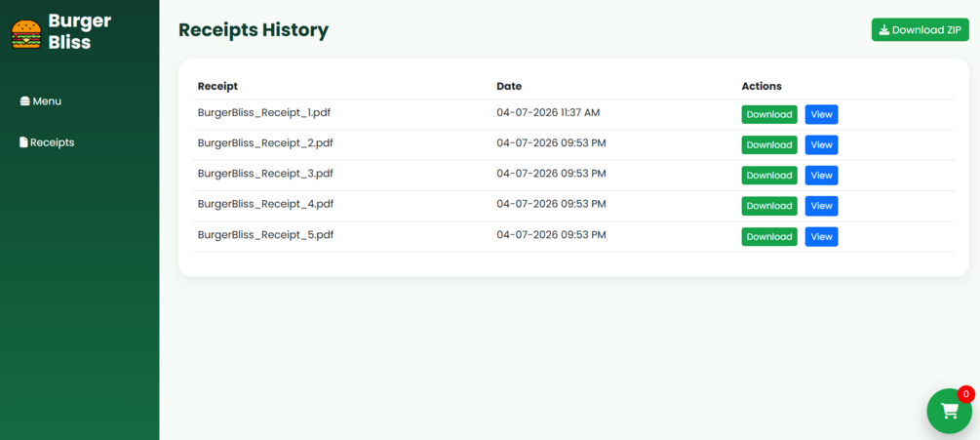View BurgerBliss_Receipt_1.pdf
Image resolution: width=980 pixels, height=440 pixels.
tap(821, 114)
